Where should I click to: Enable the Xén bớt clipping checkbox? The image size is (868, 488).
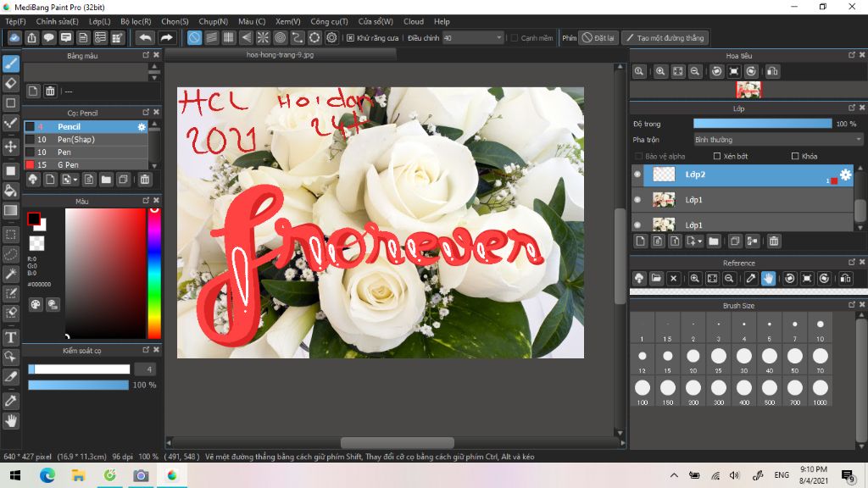click(x=717, y=156)
